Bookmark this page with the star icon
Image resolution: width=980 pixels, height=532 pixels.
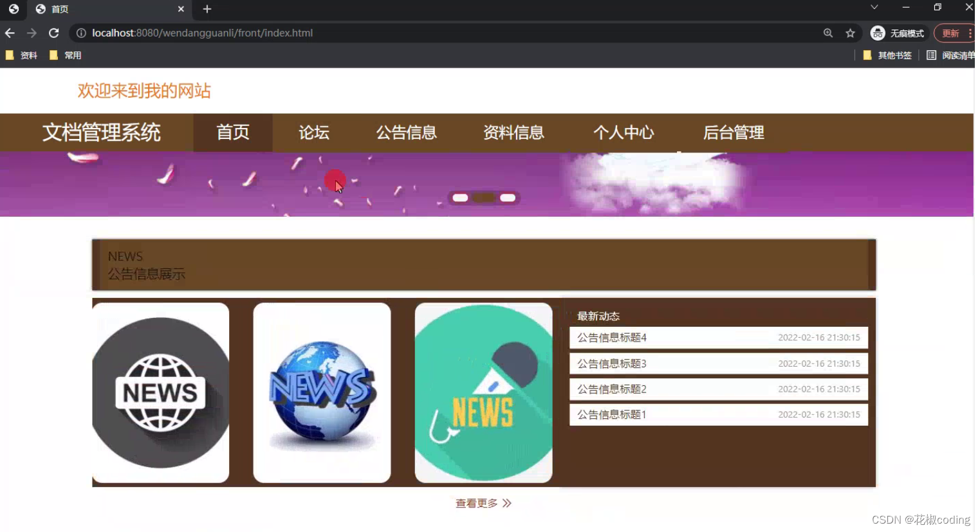[x=850, y=33]
